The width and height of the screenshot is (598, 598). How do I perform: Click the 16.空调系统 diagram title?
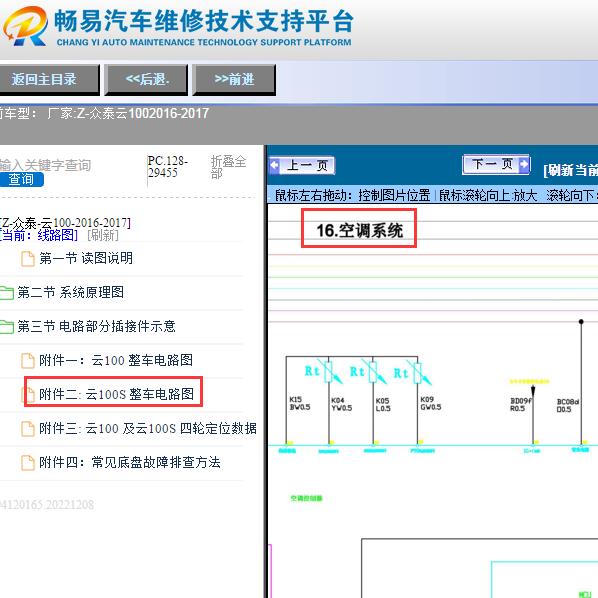click(x=359, y=230)
